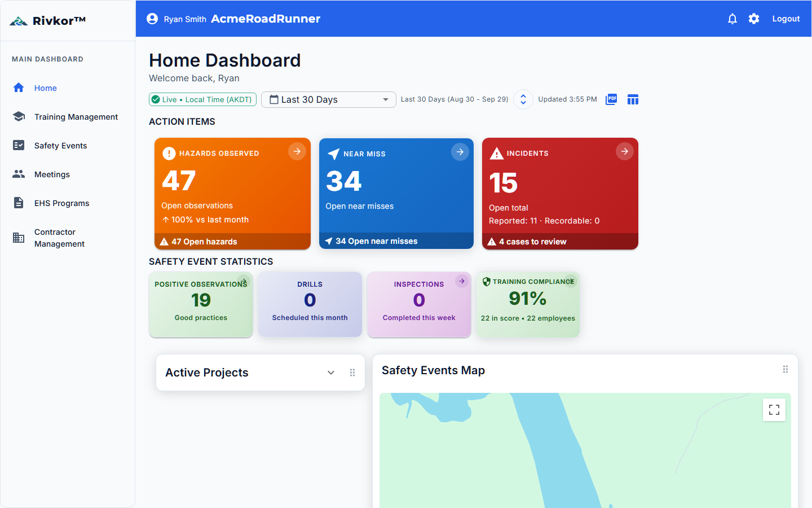Image resolution: width=812 pixels, height=508 pixels.
Task: Open Contractor Management in the sidebar
Action: (x=68, y=238)
